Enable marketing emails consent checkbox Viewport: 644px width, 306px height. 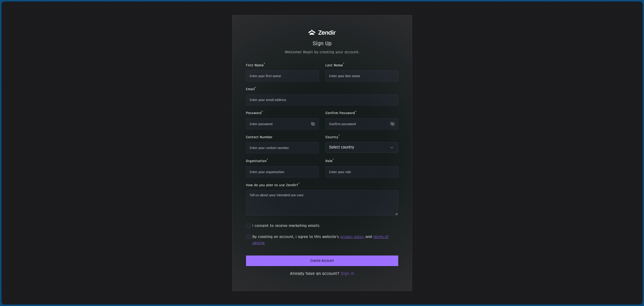[248, 226]
